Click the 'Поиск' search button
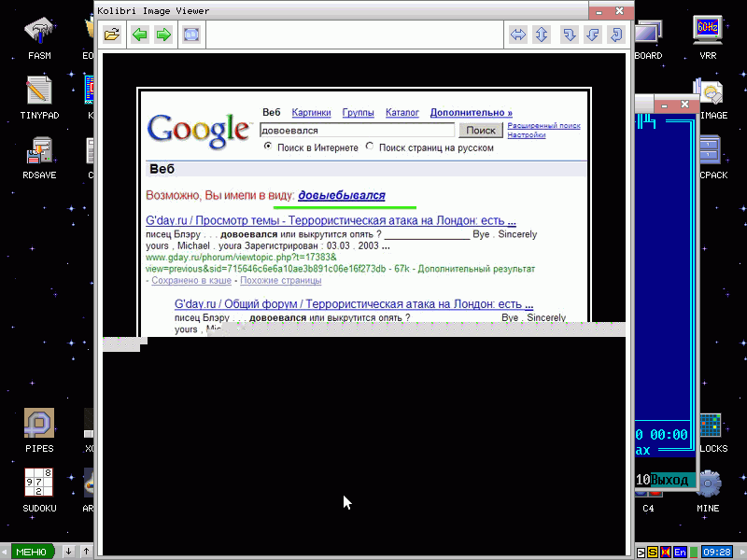The image size is (747, 560). (x=481, y=131)
